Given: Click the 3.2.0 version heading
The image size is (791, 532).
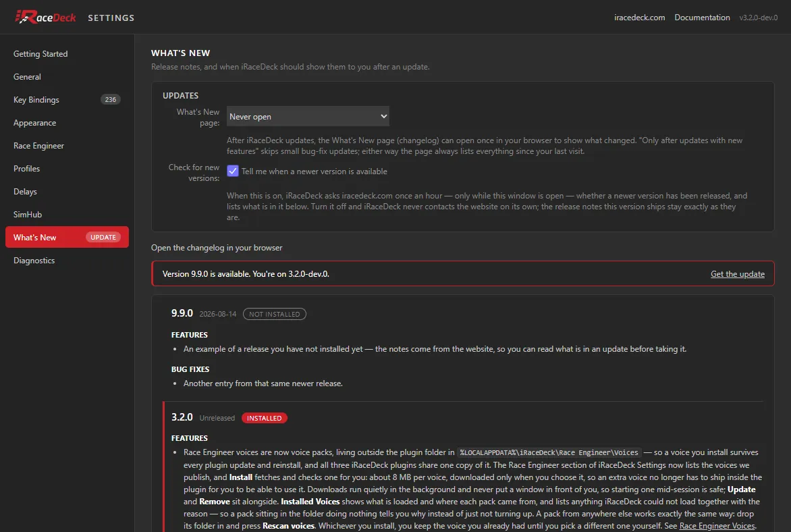Looking at the screenshot, I should point(182,417).
